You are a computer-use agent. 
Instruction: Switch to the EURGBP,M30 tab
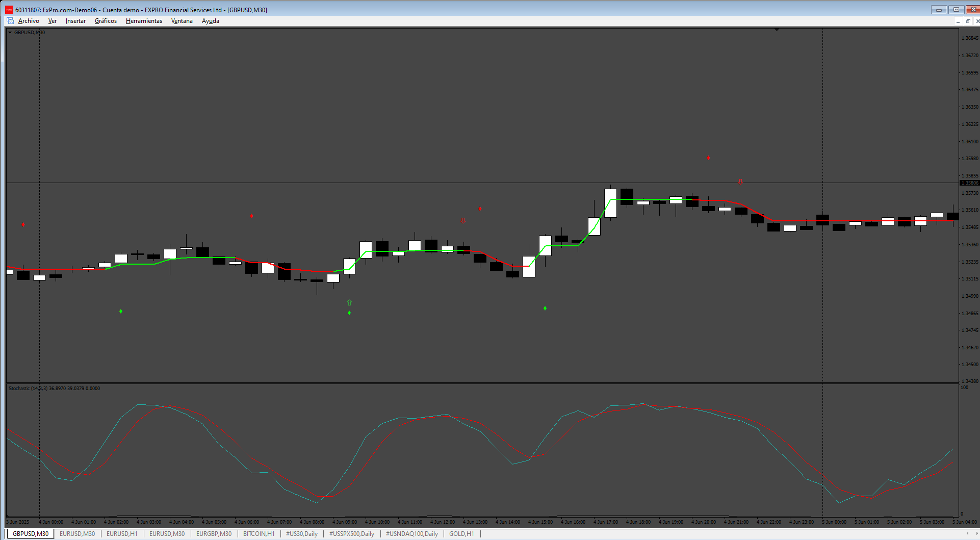coord(214,534)
